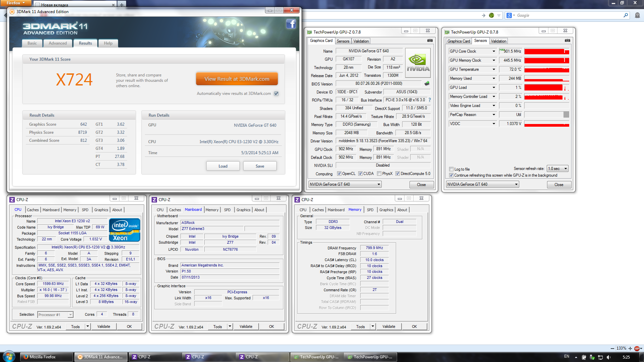The image size is (644, 362).
Task: Click the Firefox search magnifier icon
Action: coord(626,15)
